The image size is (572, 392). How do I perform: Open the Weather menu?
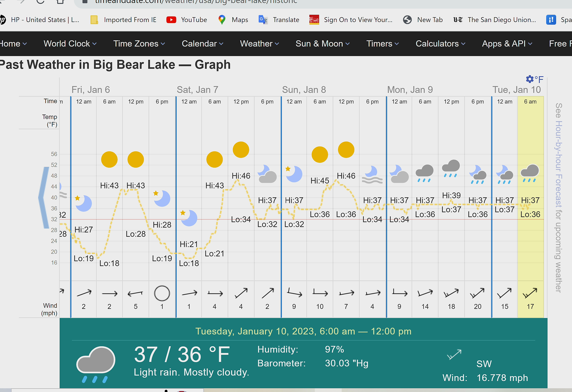[259, 44]
